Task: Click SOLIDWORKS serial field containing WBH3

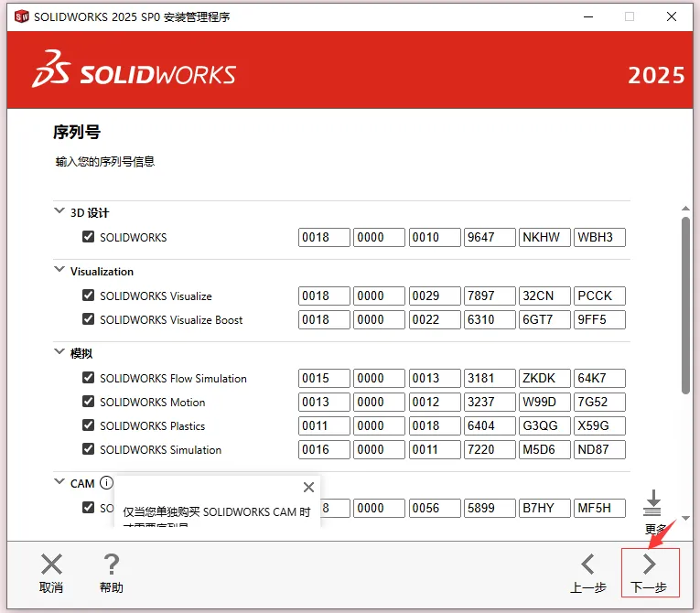Action: tap(599, 237)
